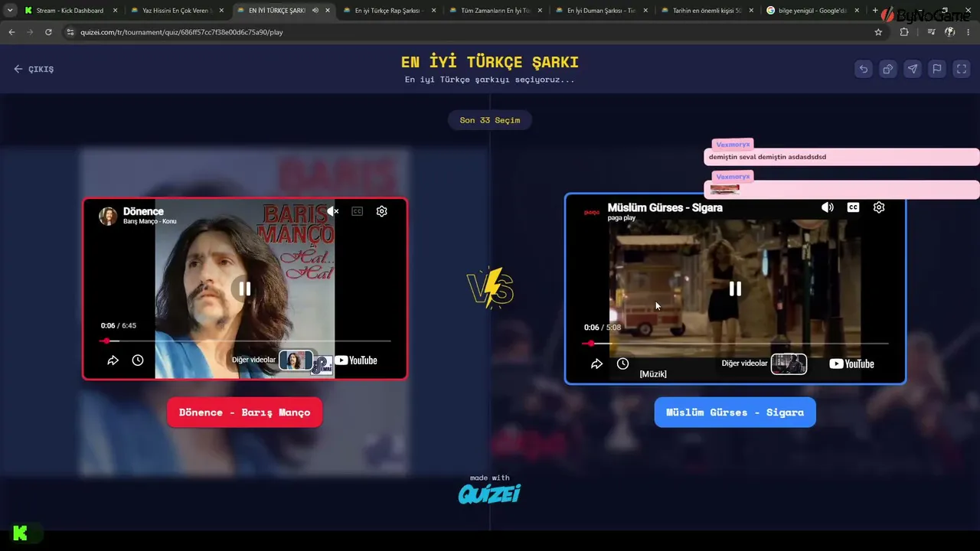Share quiz with the paper plane icon
Image resolution: width=980 pixels, height=551 pixels.
click(913, 69)
